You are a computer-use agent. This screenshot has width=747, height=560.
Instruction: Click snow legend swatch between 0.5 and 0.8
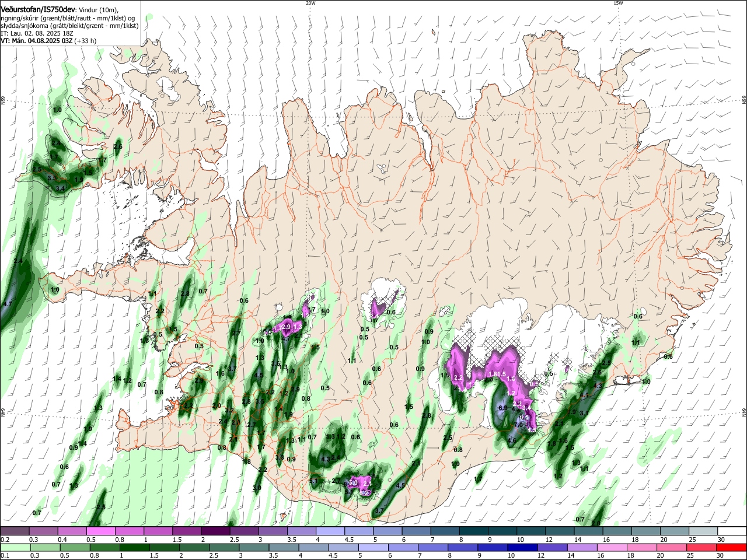coord(100,531)
